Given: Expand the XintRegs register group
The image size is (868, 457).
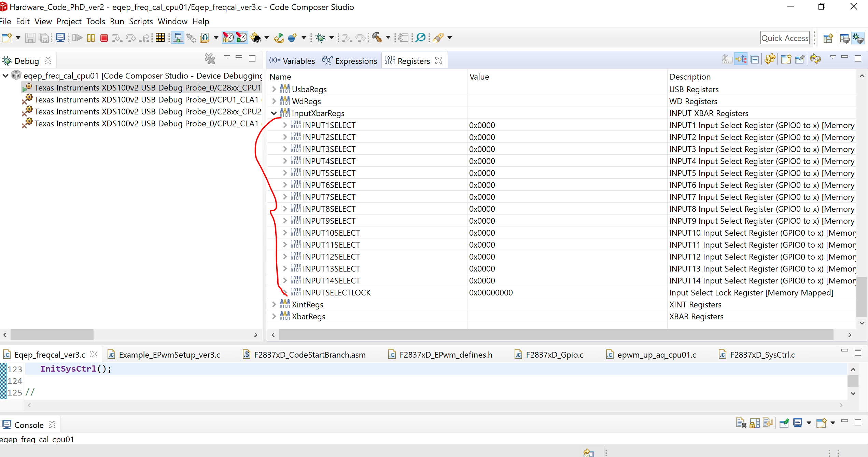Looking at the screenshot, I should (x=274, y=304).
